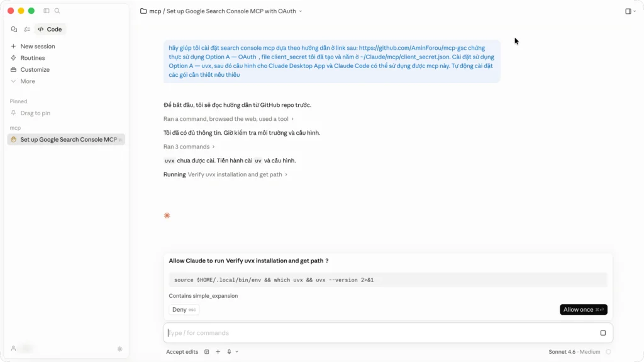Switch to the Code tab
This screenshot has height=362, width=644.
(x=50, y=29)
